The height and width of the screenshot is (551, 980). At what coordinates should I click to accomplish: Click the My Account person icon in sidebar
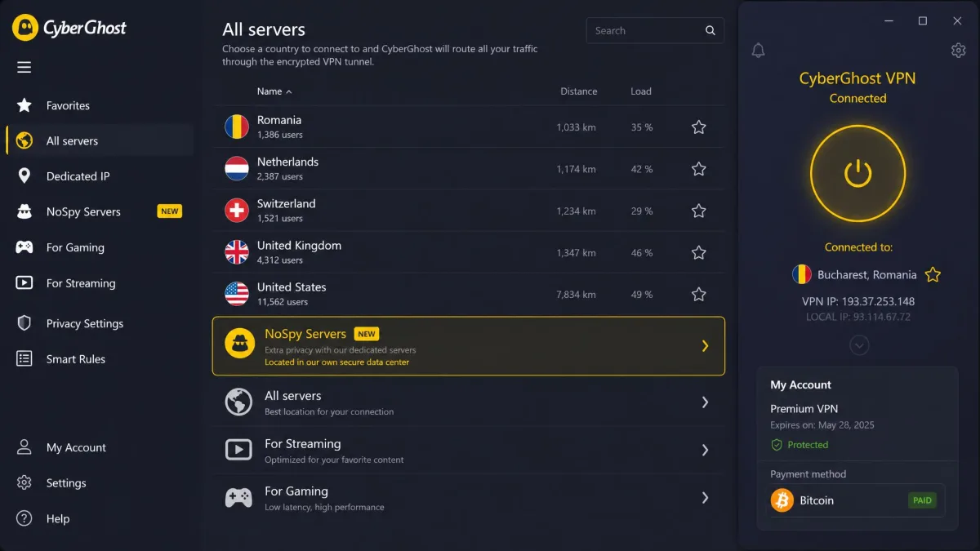[24, 447]
